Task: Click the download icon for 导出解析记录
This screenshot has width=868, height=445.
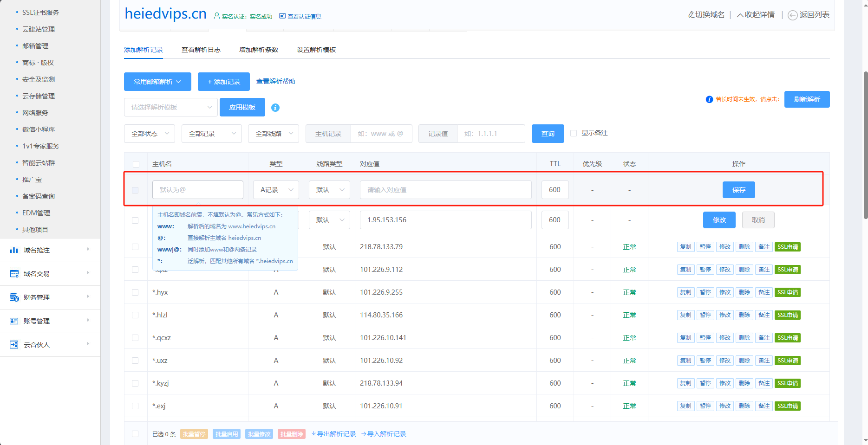Action: coord(313,434)
